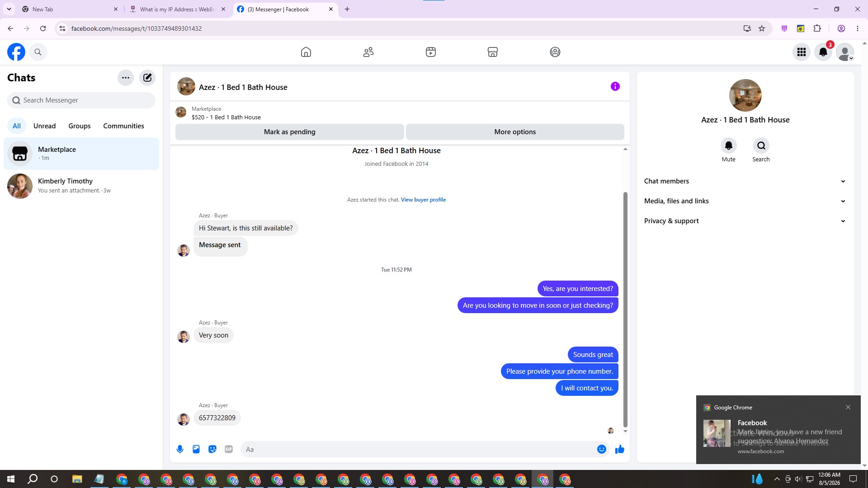Click the Aa message input box
This screenshot has width=868, height=488.
[x=418, y=449]
